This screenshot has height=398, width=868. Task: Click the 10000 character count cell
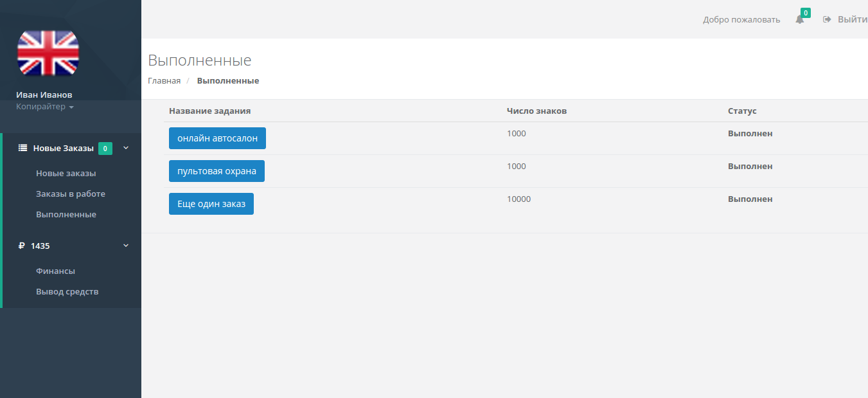(x=518, y=199)
